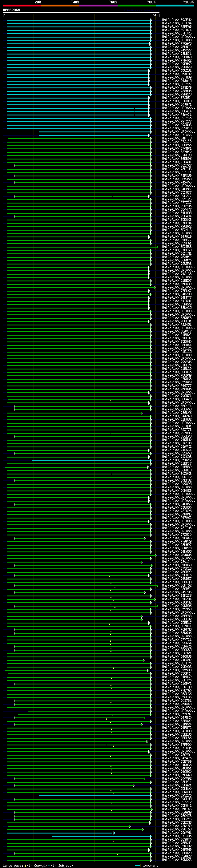
Task: Select the UniRef100_Q4SSK4 hit
Action: 176,450
